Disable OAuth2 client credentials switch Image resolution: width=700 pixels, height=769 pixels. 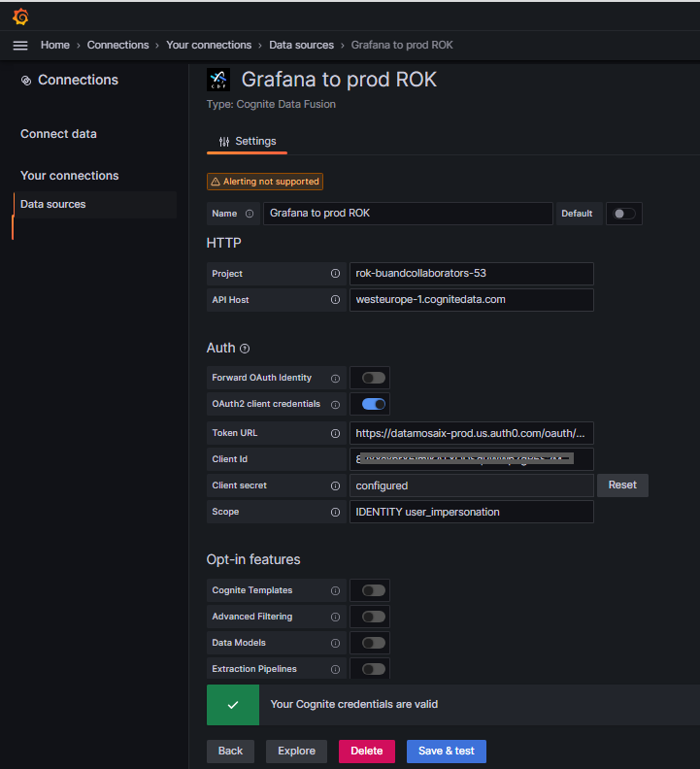[x=373, y=404]
